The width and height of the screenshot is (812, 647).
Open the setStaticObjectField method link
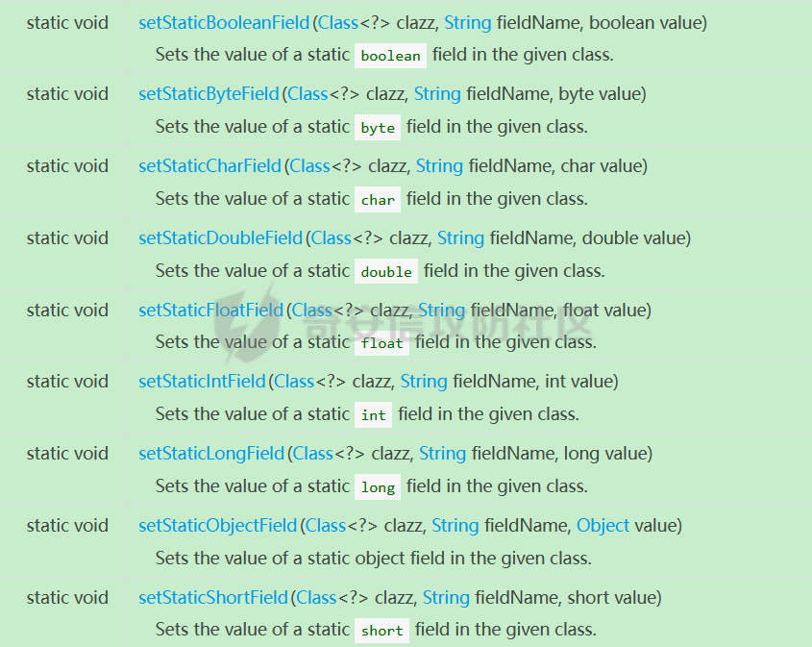tap(217, 525)
